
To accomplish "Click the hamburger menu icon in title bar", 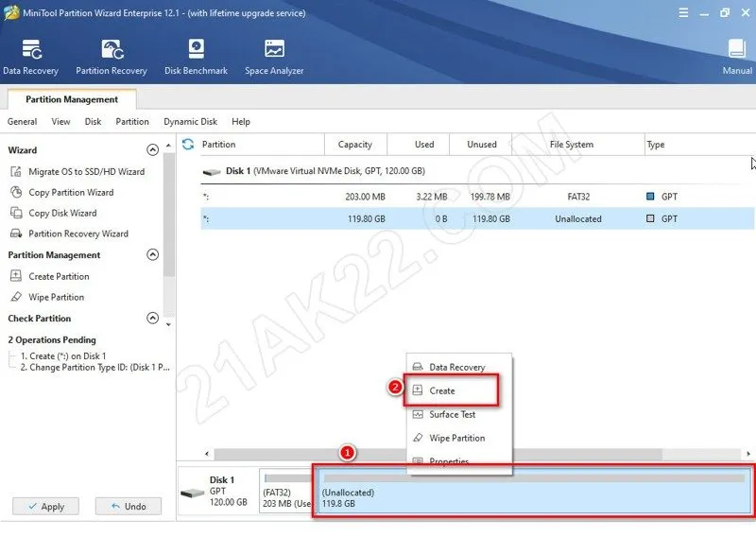I will point(683,13).
